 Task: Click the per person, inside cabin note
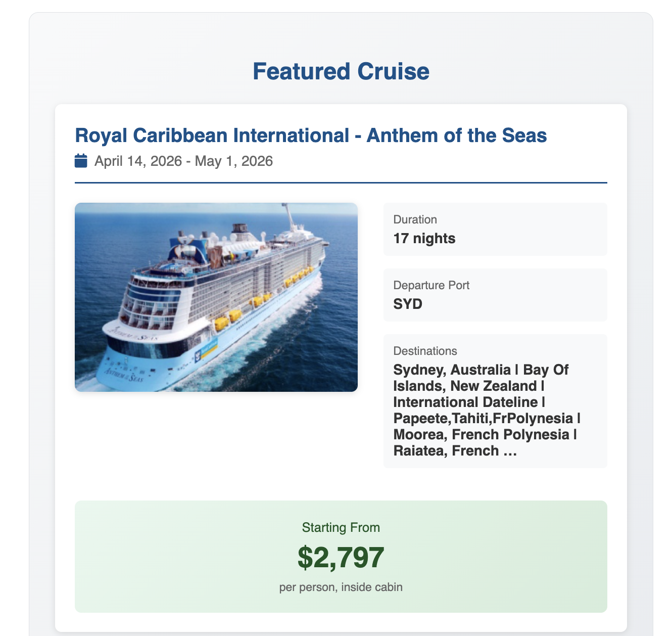tap(341, 587)
